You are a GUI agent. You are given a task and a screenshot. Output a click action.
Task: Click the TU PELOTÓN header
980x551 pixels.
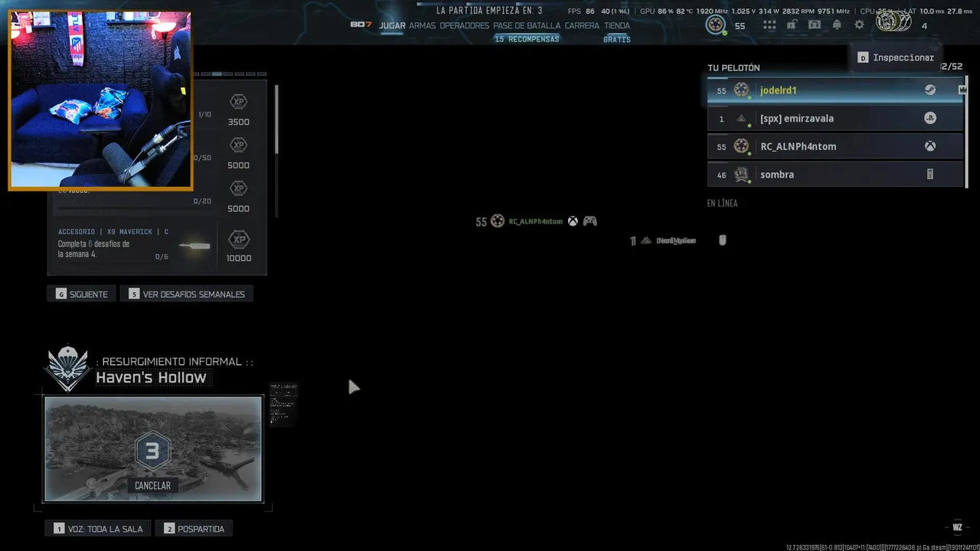733,67
